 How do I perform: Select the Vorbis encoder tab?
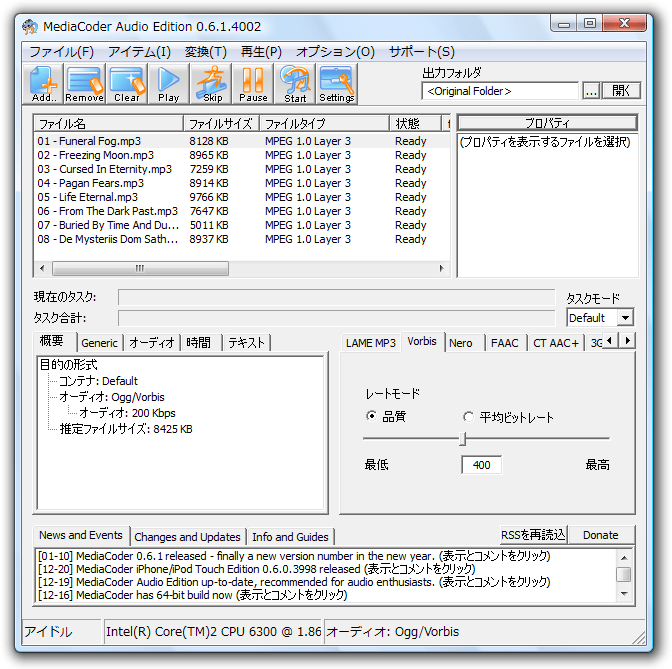[422, 342]
